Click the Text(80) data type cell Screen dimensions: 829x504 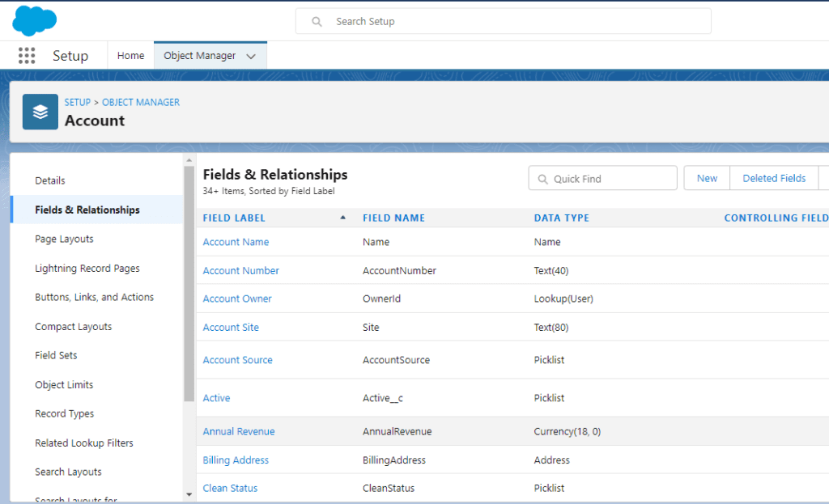click(551, 327)
